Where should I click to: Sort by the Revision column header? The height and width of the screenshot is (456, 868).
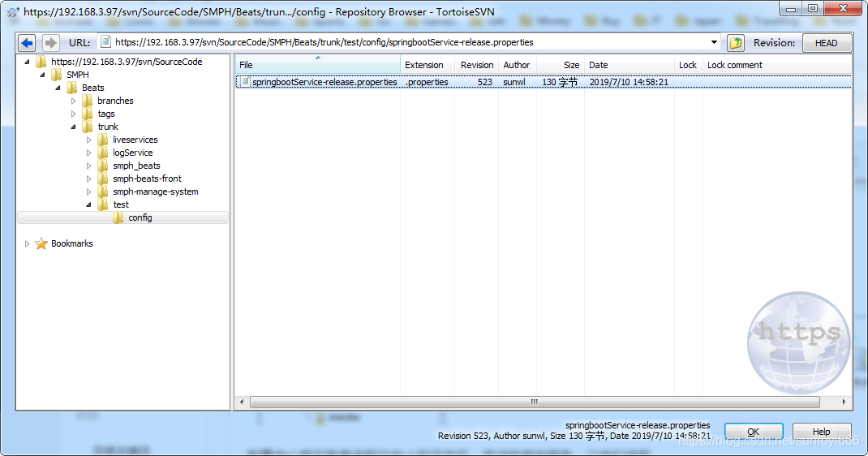(x=477, y=65)
